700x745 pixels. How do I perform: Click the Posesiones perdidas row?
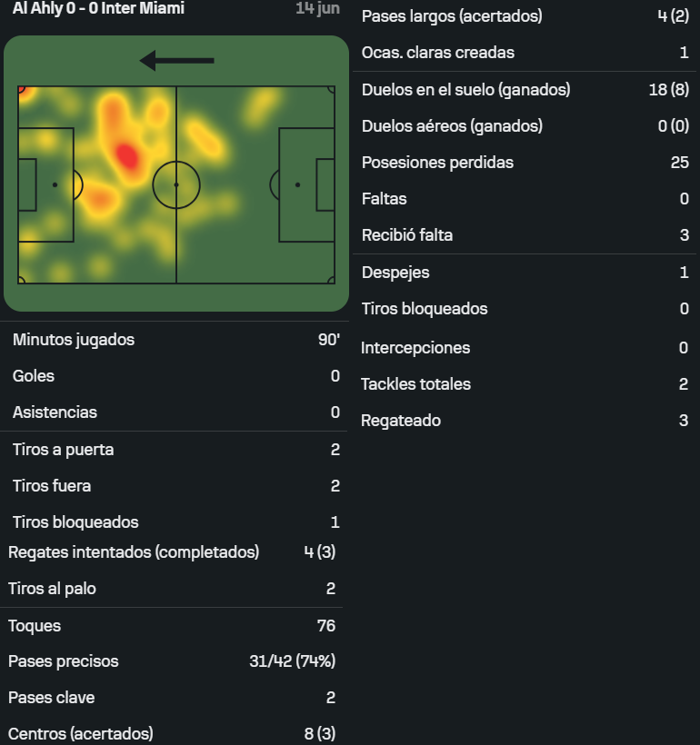click(x=525, y=163)
